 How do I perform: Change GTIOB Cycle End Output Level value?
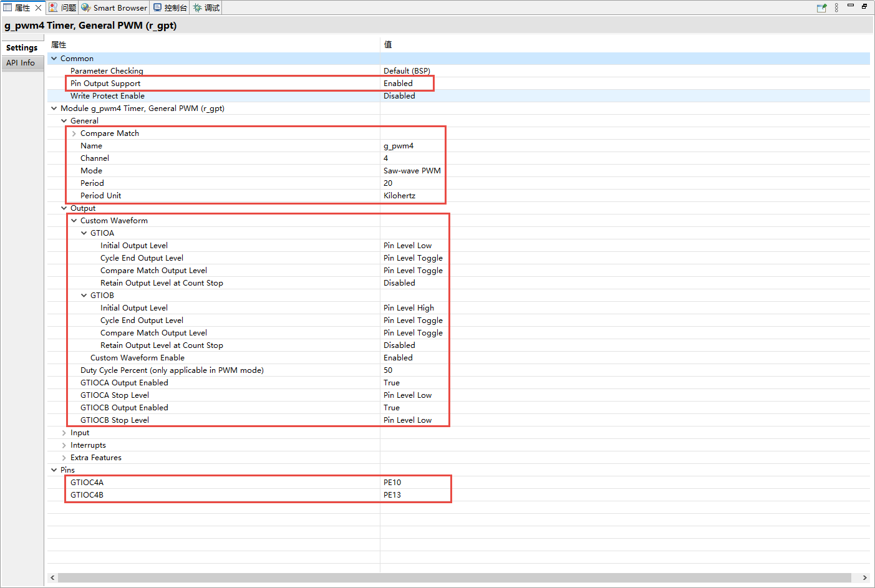(x=413, y=321)
